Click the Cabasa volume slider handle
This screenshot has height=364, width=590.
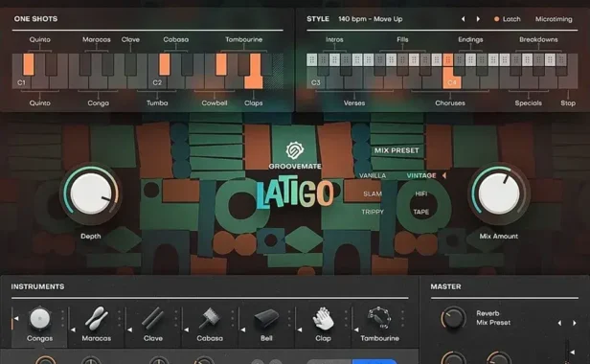[186, 330]
